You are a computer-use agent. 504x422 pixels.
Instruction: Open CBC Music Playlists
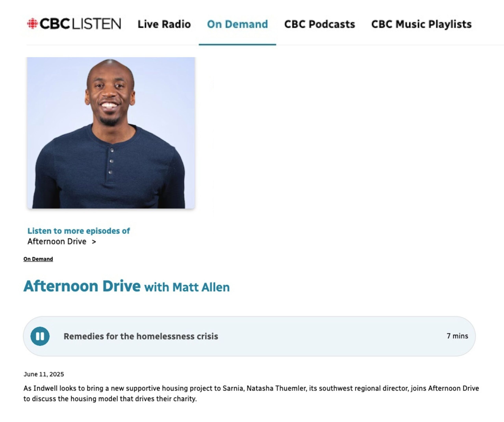[422, 24]
